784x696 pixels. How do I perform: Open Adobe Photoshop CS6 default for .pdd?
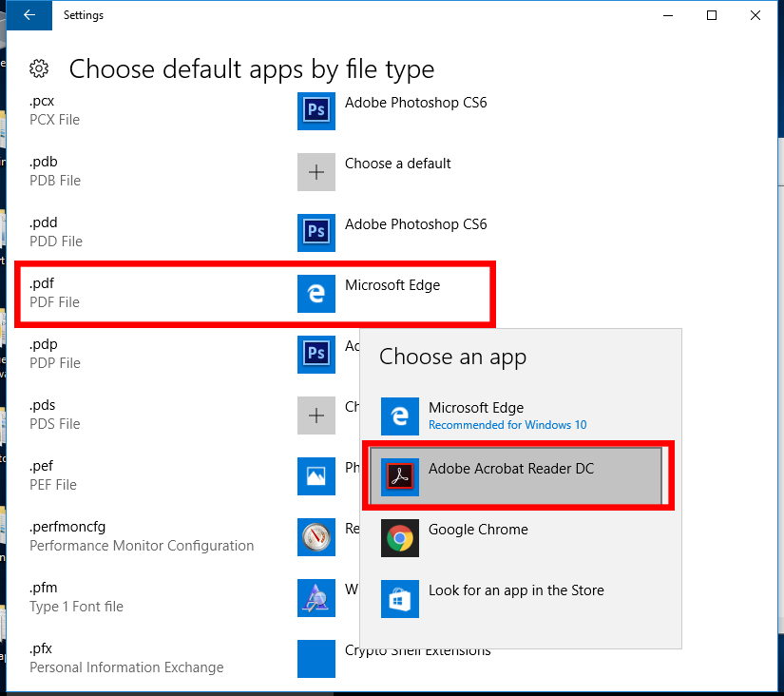click(415, 224)
